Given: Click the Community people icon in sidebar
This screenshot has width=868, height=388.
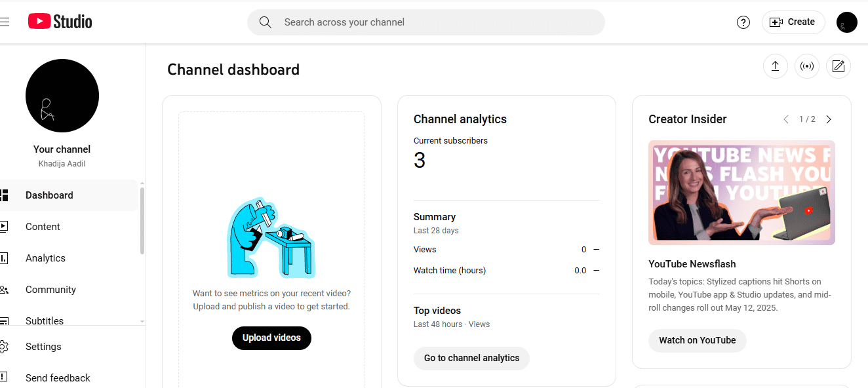Looking at the screenshot, I should 5,289.
